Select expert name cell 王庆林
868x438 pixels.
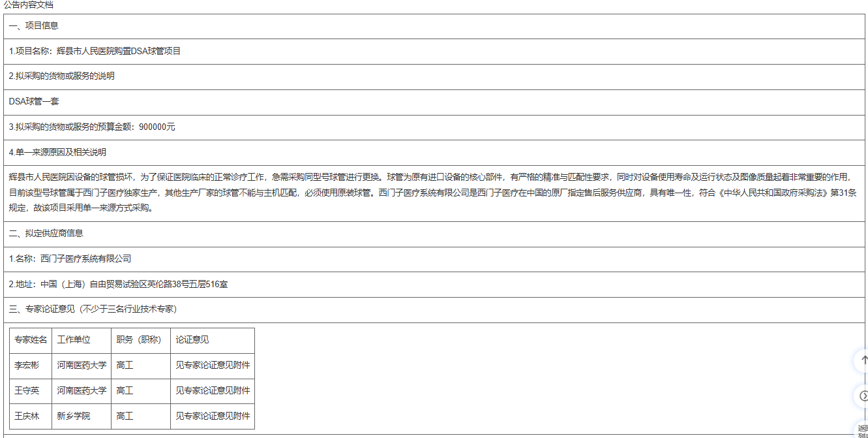coord(27,416)
